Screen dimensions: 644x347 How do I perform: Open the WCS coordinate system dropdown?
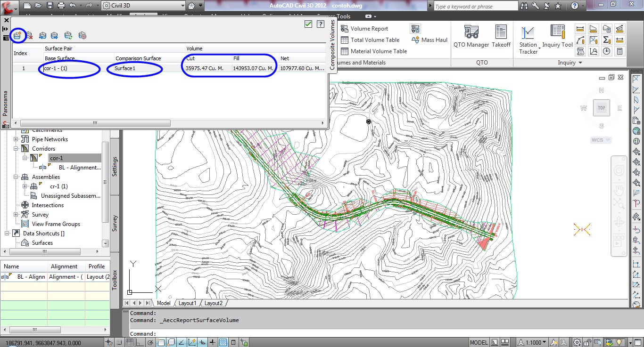tap(601, 140)
